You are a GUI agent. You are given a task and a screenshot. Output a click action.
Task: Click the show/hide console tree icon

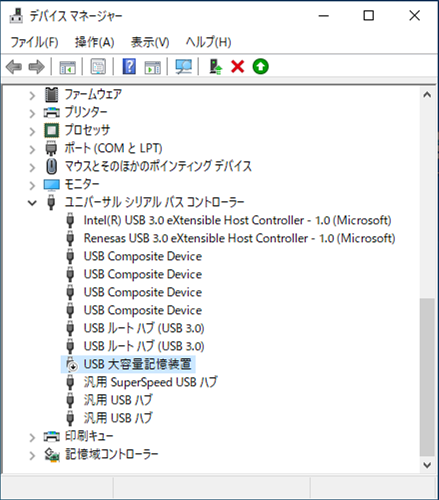pos(68,67)
